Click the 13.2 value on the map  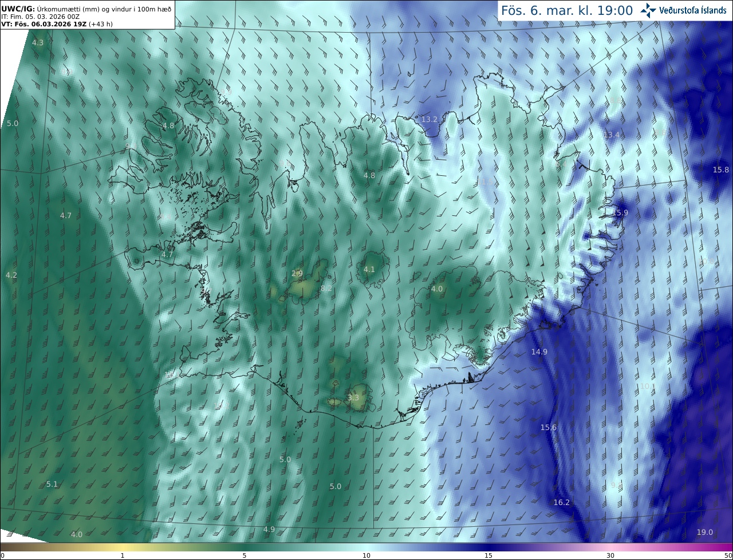[x=429, y=120]
